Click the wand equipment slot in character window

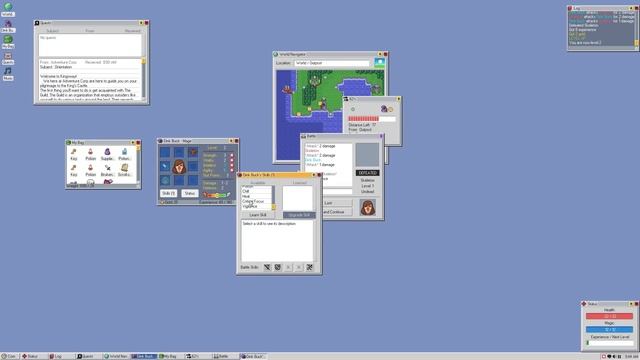pos(165,166)
